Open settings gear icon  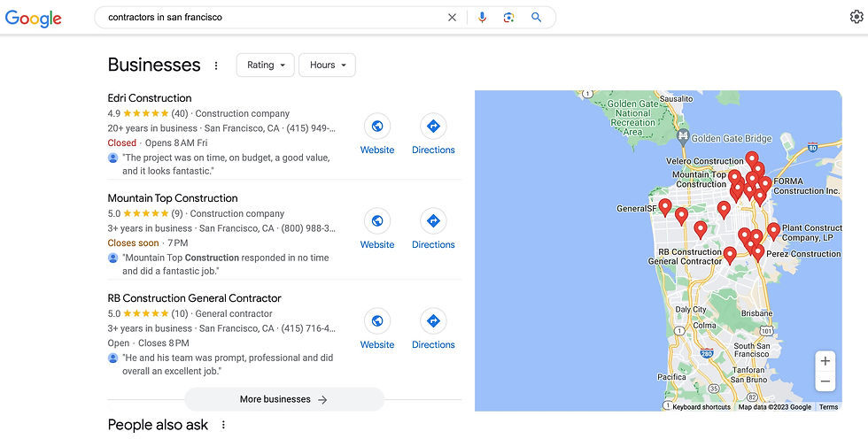[856, 17]
